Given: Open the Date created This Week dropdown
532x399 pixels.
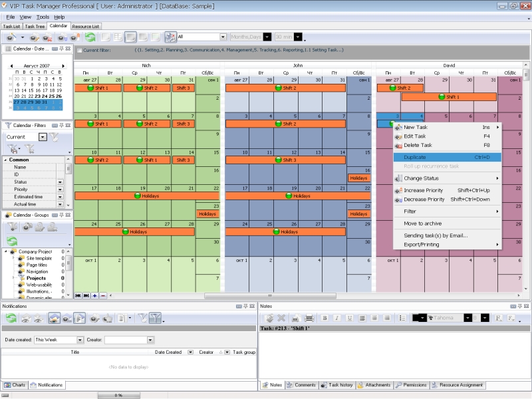Looking at the screenshot, I should coord(80,340).
